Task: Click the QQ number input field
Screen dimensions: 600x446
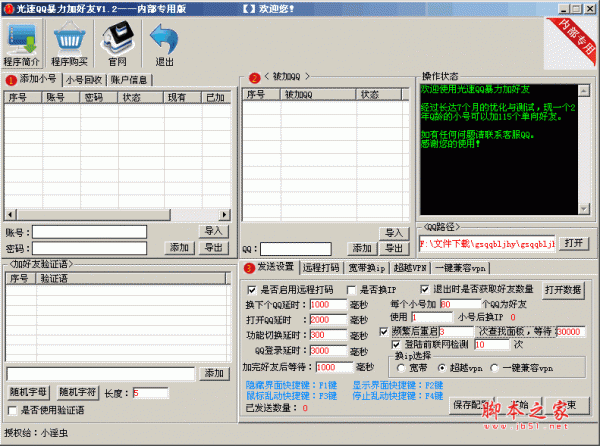Action: point(296,249)
